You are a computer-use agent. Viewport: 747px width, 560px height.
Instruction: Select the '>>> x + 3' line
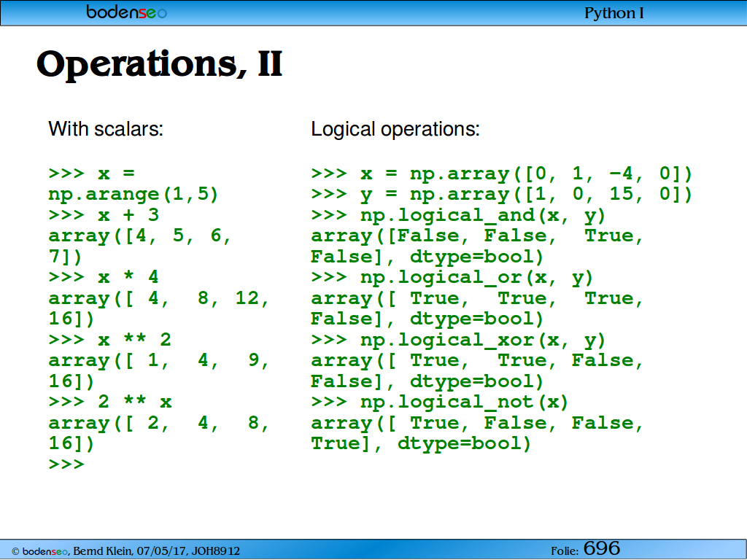coord(104,215)
